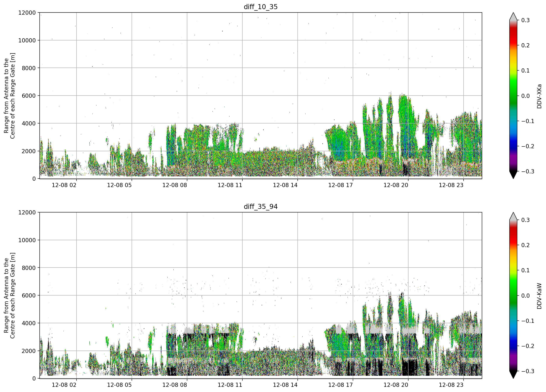Screen dimensions: 546x392
Task: Click the 12-08 11 tick in top plot
Action: (230, 185)
